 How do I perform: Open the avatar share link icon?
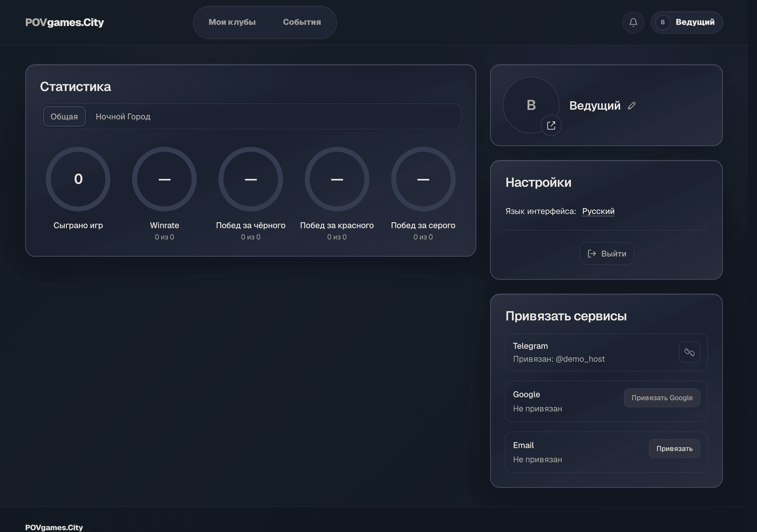551,126
